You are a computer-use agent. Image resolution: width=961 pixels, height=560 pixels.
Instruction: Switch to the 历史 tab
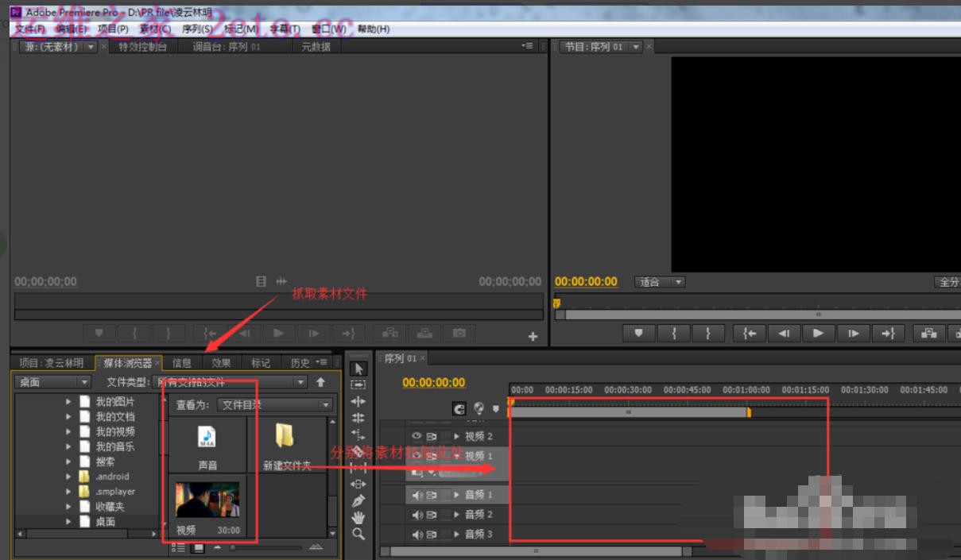(x=300, y=363)
